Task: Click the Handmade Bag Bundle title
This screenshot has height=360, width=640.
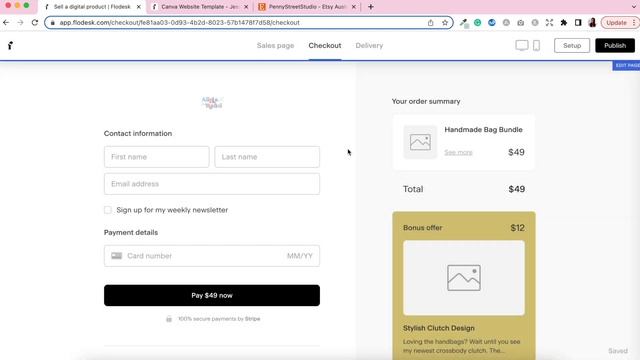Action: (x=483, y=129)
